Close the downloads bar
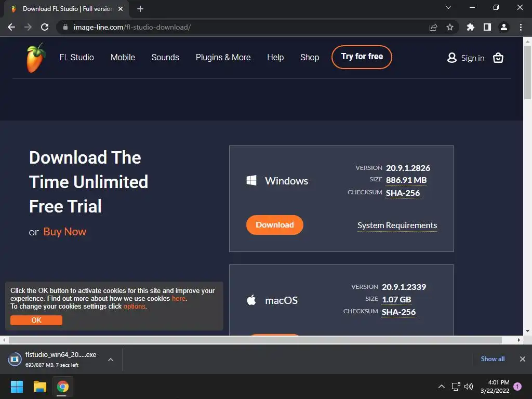This screenshot has width=532, height=399. (x=523, y=359)
